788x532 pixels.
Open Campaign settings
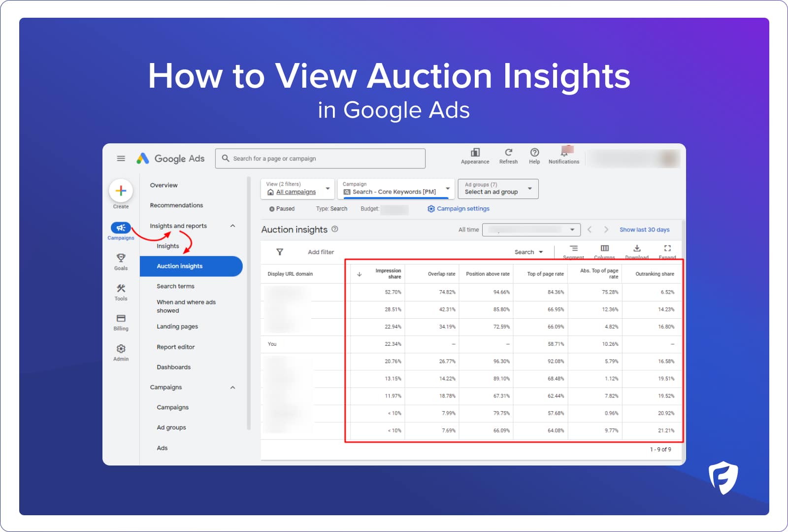pos(458,208)
